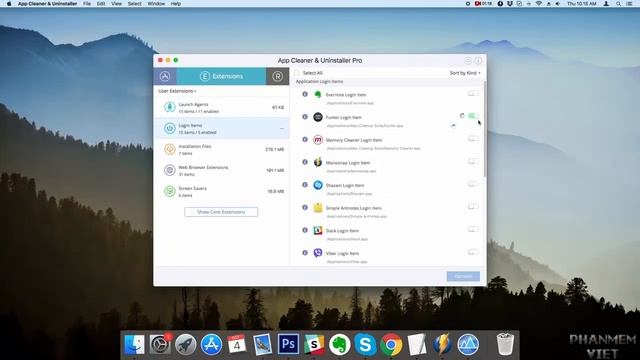Open Installation Files category
This screenshot has height=360, width=640.
pos(221,149)
